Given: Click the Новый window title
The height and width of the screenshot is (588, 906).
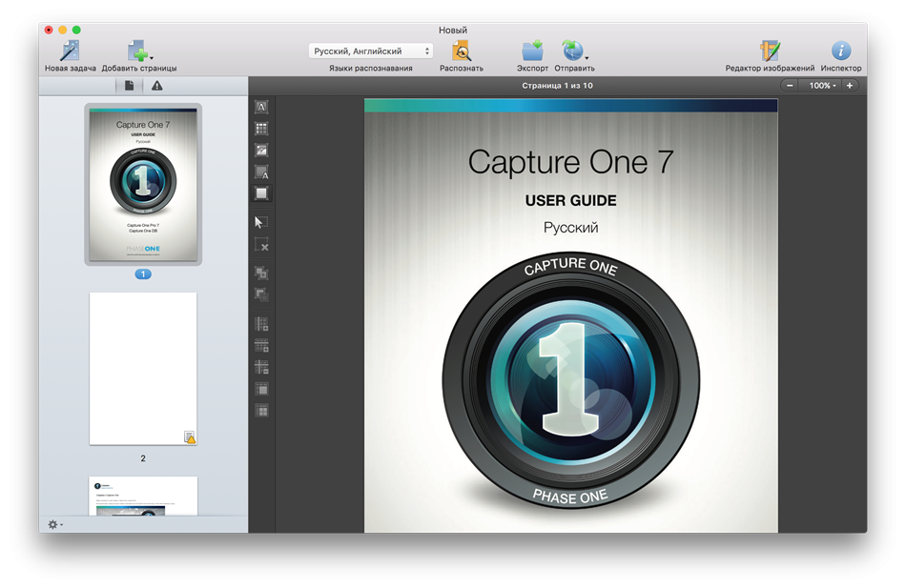Looking at the screenshot, I should [x=452, y=30].
